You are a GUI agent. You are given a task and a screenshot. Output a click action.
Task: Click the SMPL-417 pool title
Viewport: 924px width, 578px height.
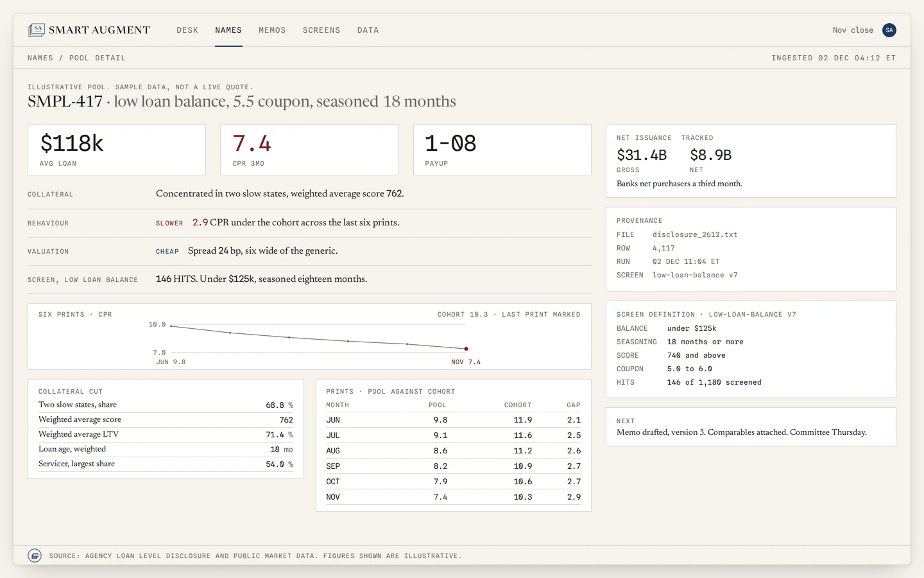tap(65, 101)
